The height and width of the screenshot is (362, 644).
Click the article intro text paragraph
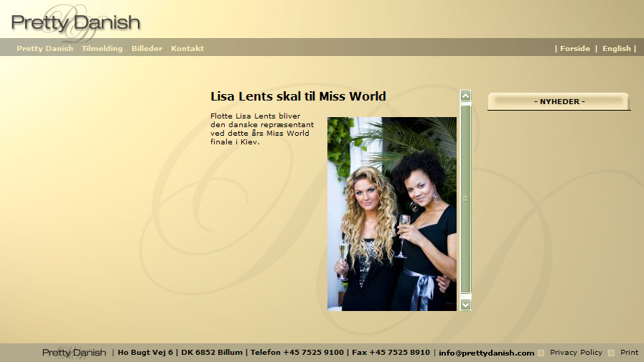pos(262,129)
